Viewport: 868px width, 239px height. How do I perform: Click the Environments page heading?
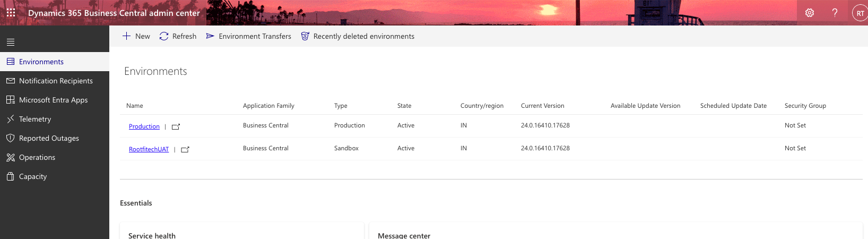tap(155, 71)
